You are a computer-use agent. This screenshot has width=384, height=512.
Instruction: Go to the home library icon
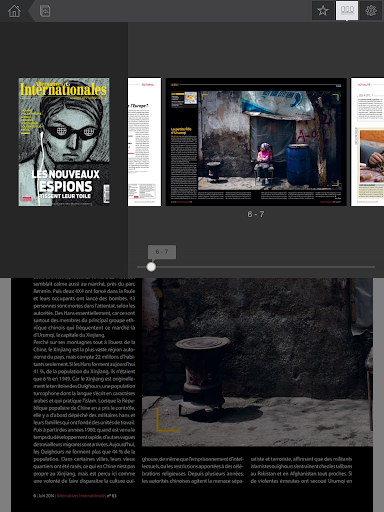[x=14, y=11]
